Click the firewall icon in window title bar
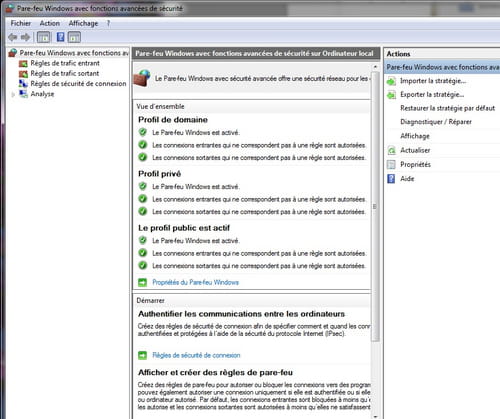 click(x=10, y=8)
